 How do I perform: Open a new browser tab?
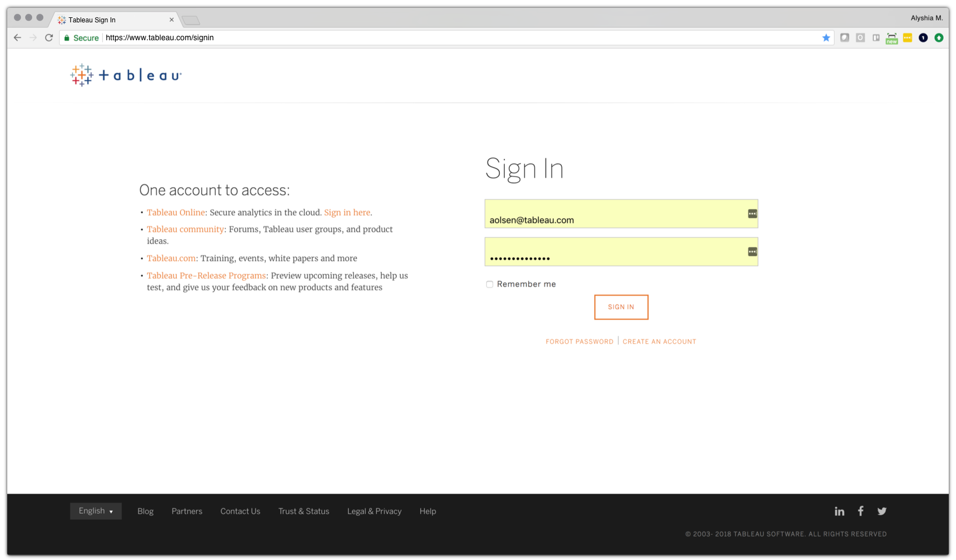[x=191, y=21]
